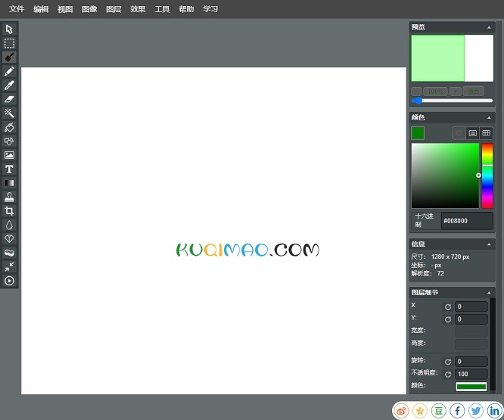Collapse the 信息 info panel
Screen dimensions: 504x420
(489, 244)
